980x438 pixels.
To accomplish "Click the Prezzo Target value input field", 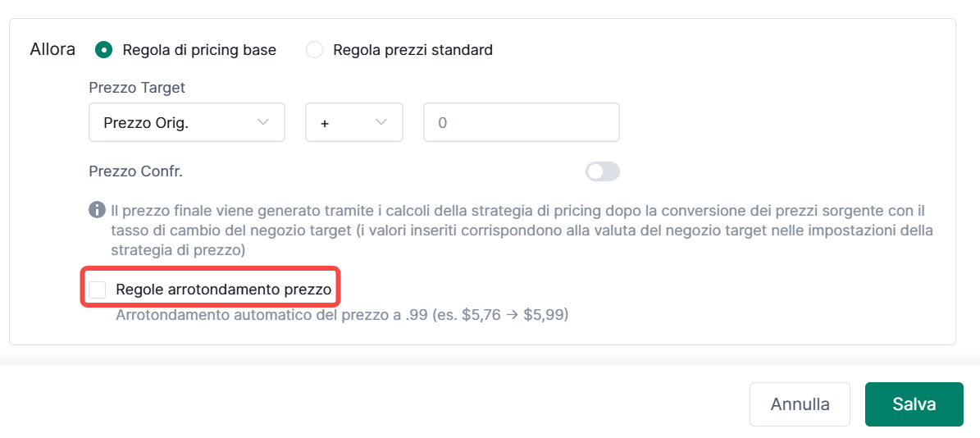I will [521, 122].
